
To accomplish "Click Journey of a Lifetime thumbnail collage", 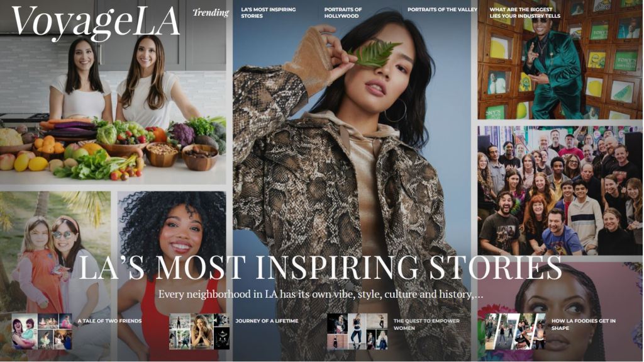I will [x=199, y=332].
